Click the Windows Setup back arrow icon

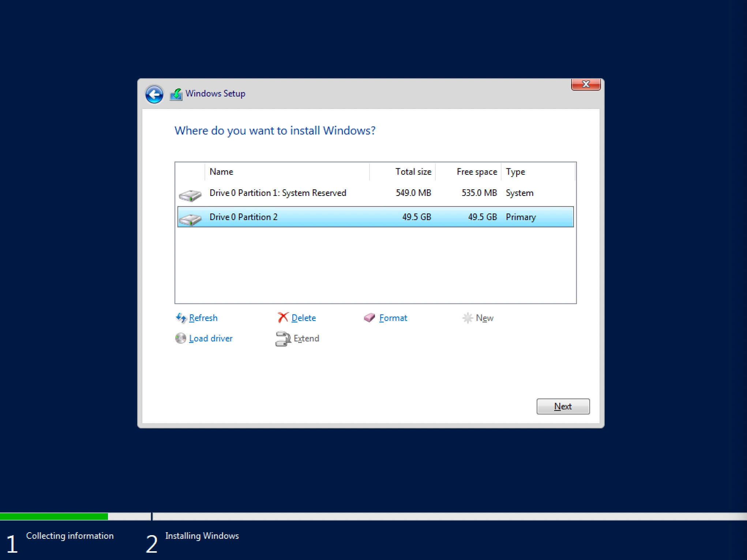coord(155,94)
